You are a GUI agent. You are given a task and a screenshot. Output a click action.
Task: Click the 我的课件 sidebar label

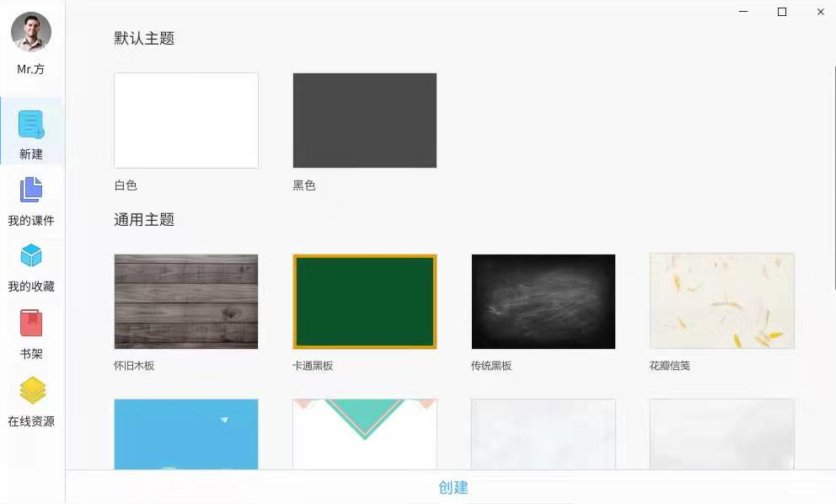tap(31, 220)
